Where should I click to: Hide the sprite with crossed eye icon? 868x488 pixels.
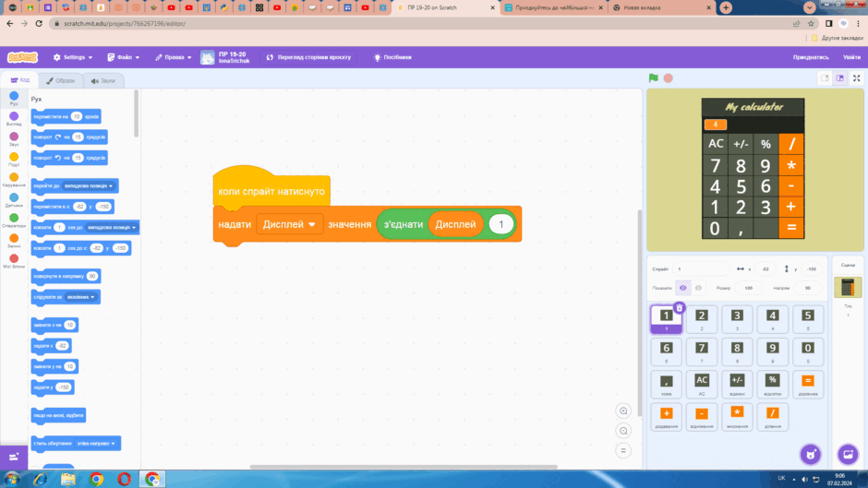[698, 288]
